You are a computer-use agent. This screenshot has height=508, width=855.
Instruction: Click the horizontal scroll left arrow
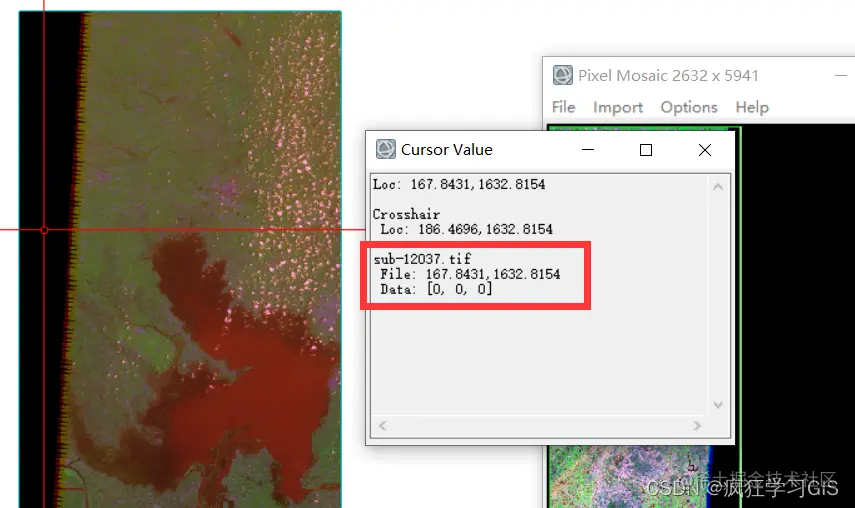[382, 425]
